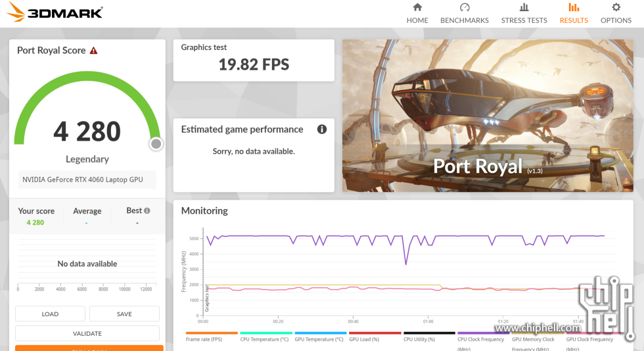
Task: Click the Sorry, no data available message
Action: pos(254,151)
